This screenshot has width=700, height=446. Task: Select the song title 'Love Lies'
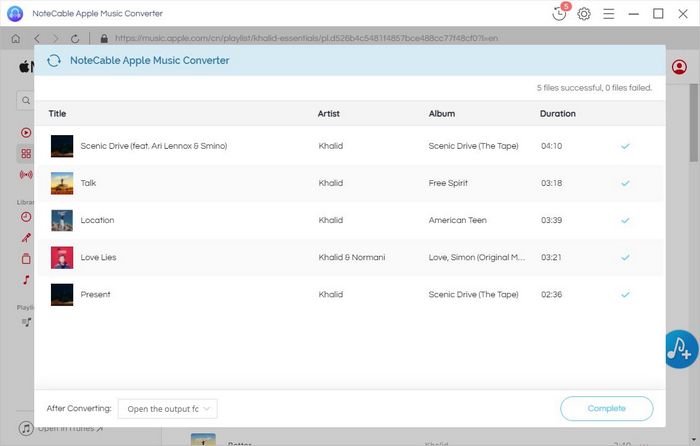[x=98, y=257]
